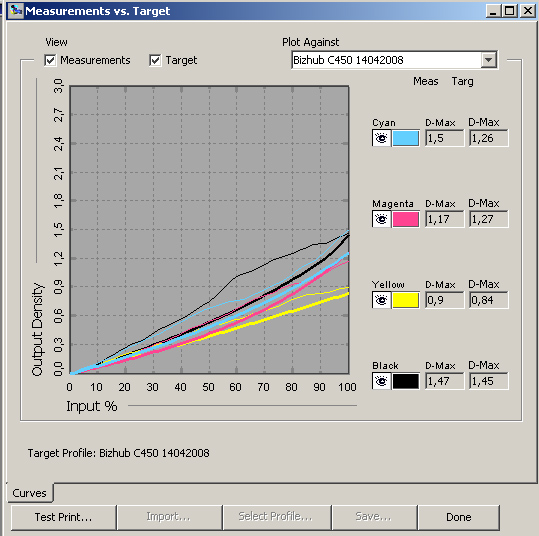This screenshot has width=539, height=536.
Task: Click the Plot Against label
Action: tap(310, 42)
